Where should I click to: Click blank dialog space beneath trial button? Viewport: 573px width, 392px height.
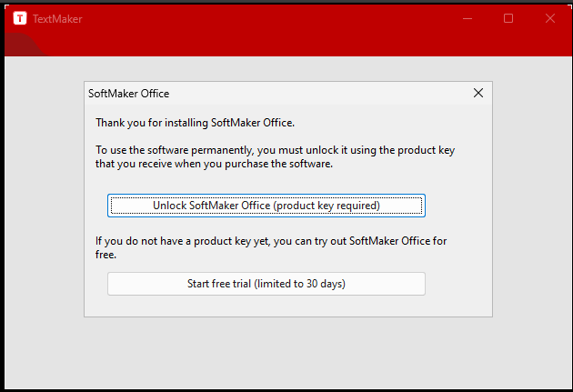pos(288,306)
